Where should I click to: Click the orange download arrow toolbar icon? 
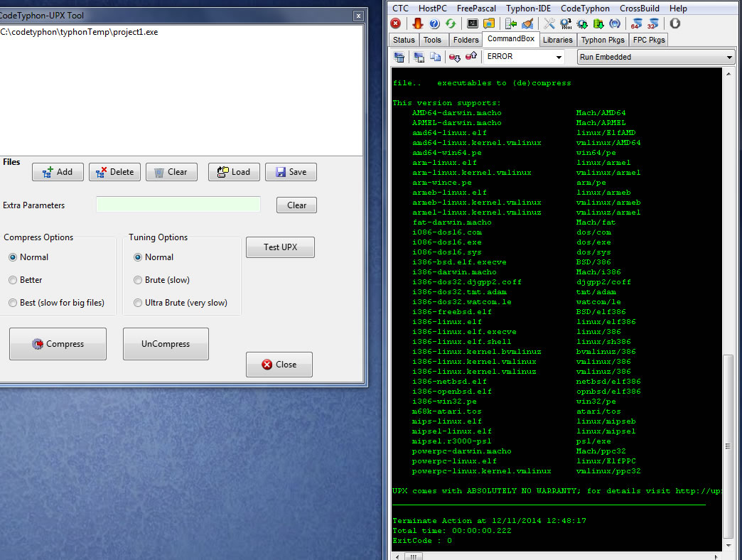pos(417,23)
